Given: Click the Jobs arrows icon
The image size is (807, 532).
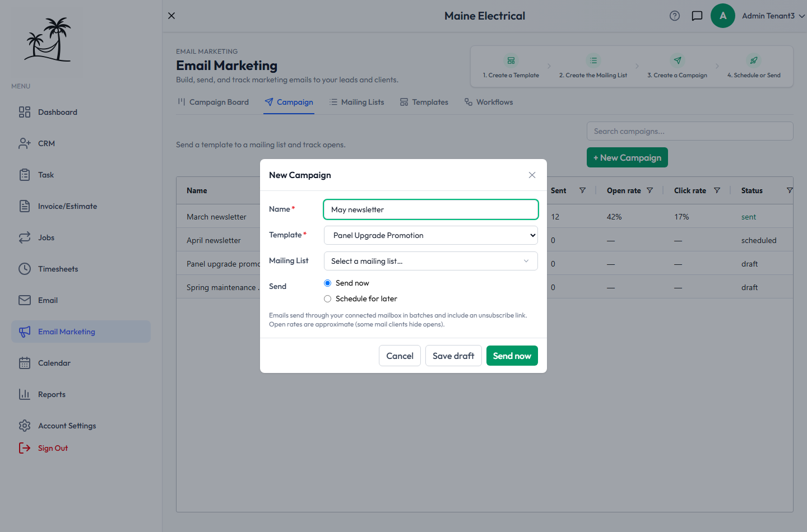Looking at the screenshot, I should pos(25,237).
